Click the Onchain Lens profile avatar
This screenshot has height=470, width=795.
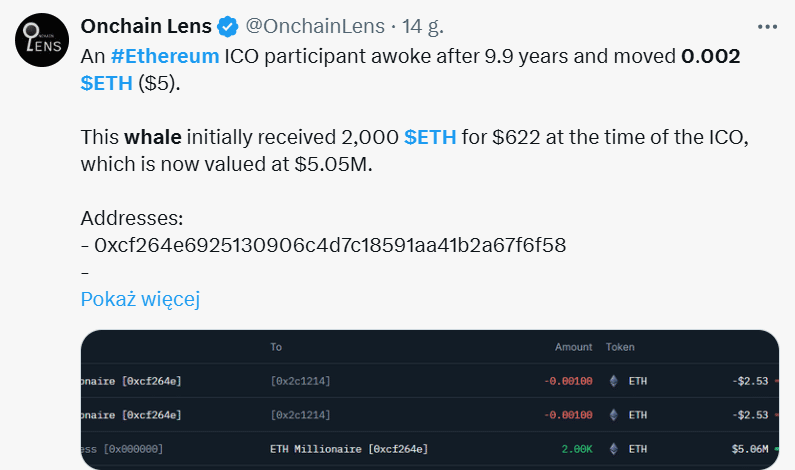pyautogui.click(x=41, y=41)
